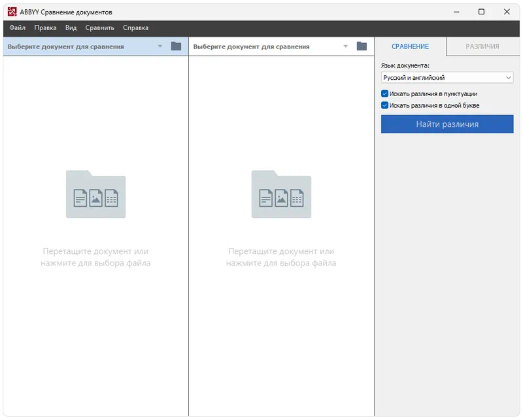Click the ABBYY app logo in title bar

12,12
